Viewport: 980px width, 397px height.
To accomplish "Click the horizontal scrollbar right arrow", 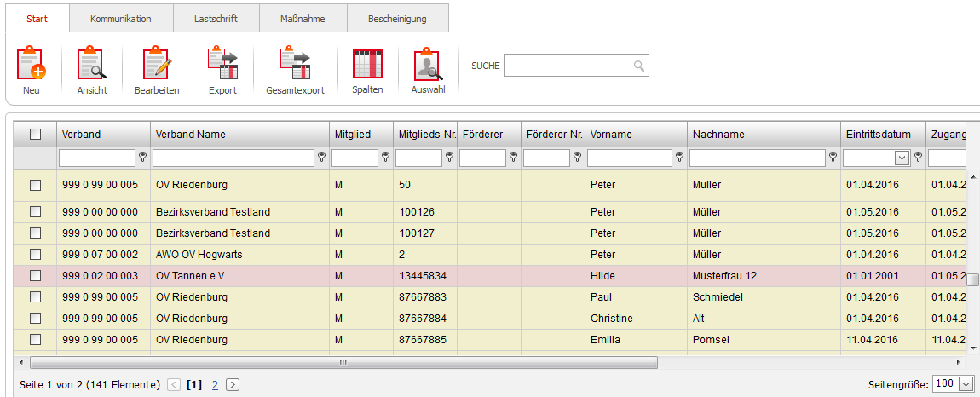I will 960,362.
